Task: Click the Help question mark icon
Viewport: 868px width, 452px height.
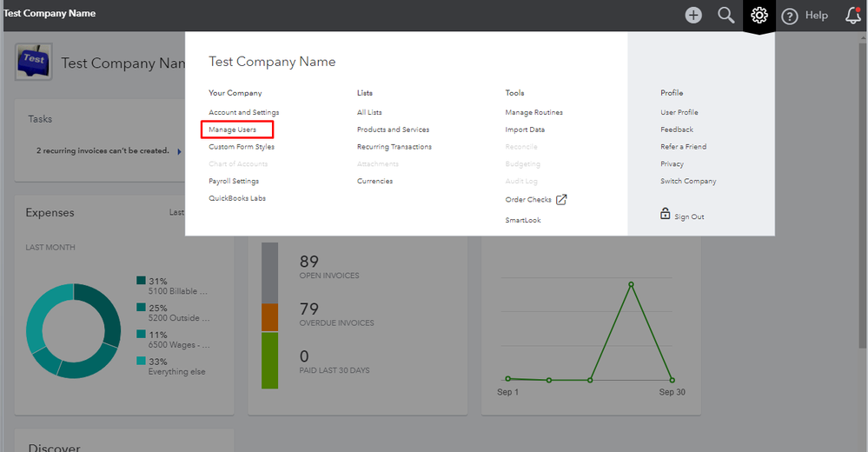Action: tap(790, 16)
